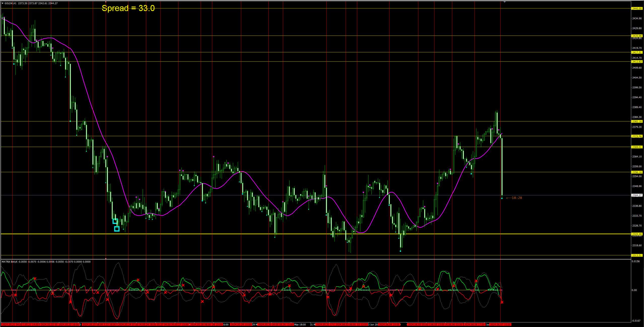Screen dimensions: 644x327
Task: Click the 2024.06.04 10:00 time label
Action: point(389,325)
